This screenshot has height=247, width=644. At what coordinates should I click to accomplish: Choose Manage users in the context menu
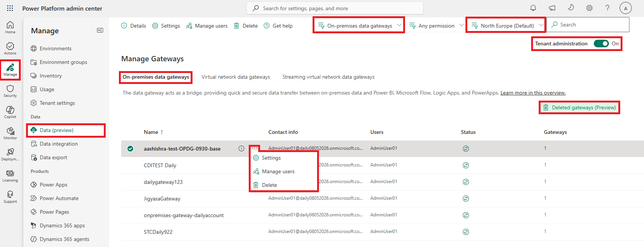(284, 171)
